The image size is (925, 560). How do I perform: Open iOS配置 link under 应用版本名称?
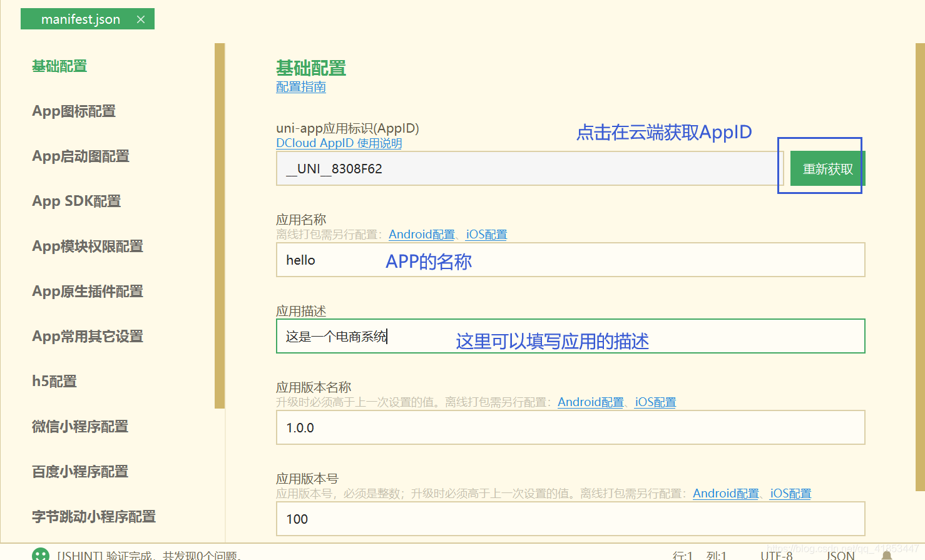tap(655, 402)
